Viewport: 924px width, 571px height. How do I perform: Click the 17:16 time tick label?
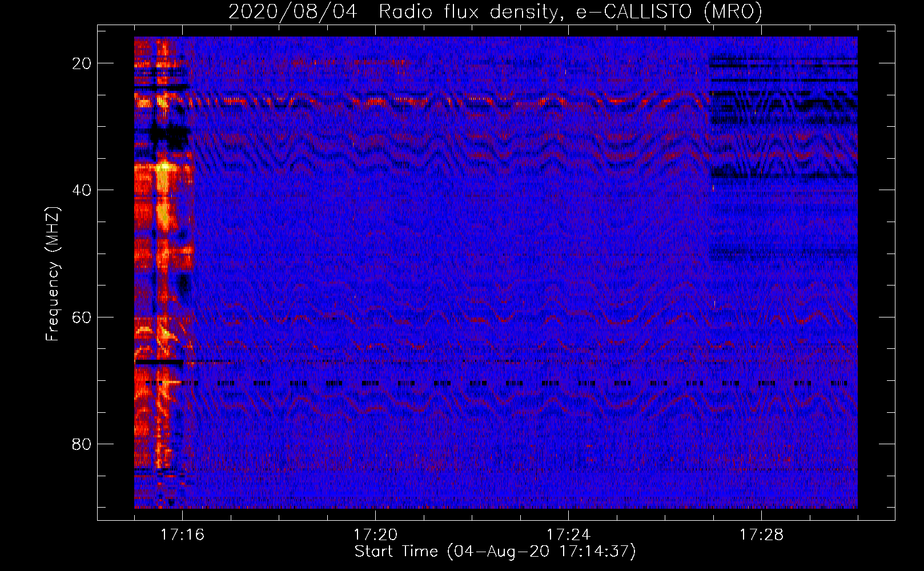[x=183, y=535]
